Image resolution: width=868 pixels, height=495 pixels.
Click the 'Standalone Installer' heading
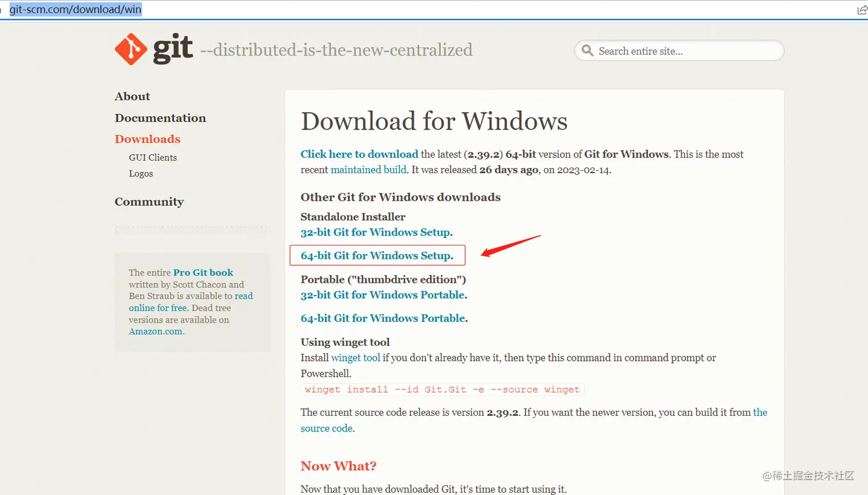352,217
